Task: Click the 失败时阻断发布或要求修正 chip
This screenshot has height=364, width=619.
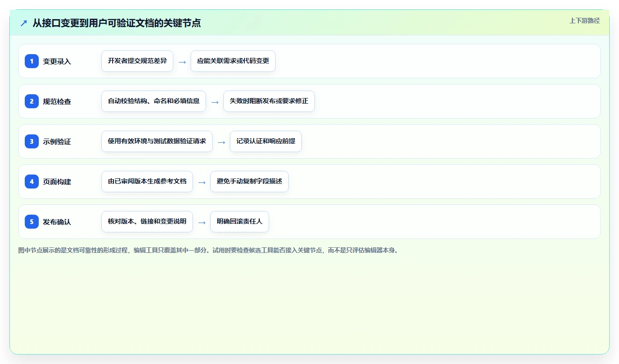Action: [269, 101]
